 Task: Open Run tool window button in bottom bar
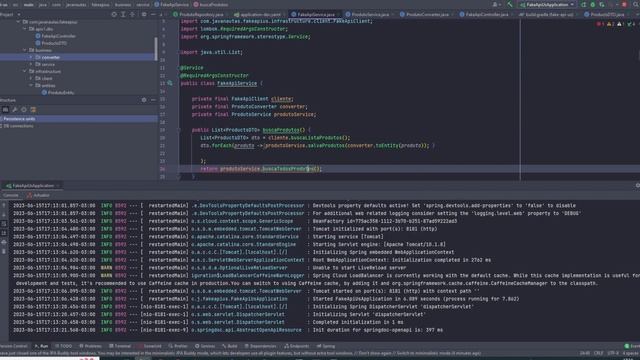tap(41, 346)
